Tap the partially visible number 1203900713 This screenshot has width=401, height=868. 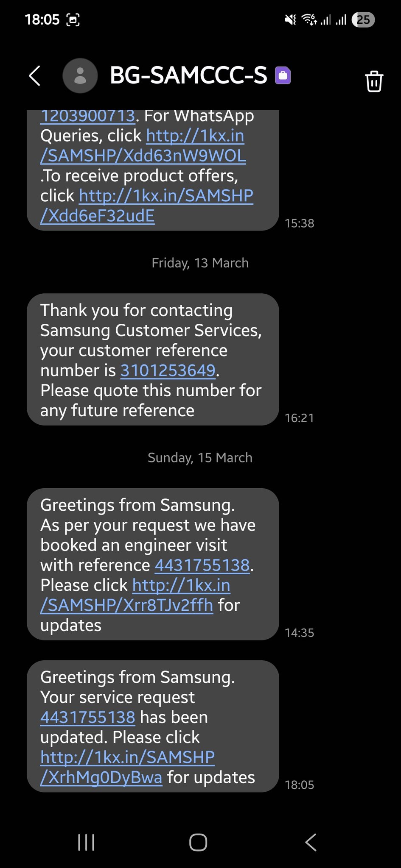88,116
